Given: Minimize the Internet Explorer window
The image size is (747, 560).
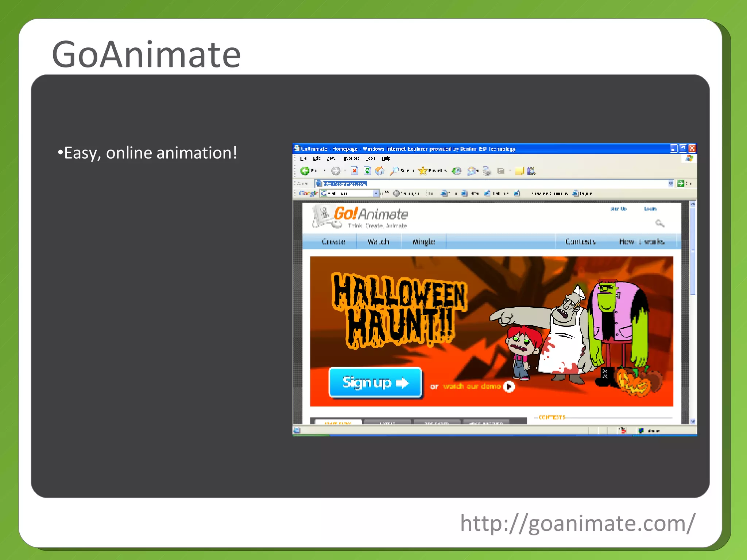Looking at the screenshot, I should tap(674, 148).
